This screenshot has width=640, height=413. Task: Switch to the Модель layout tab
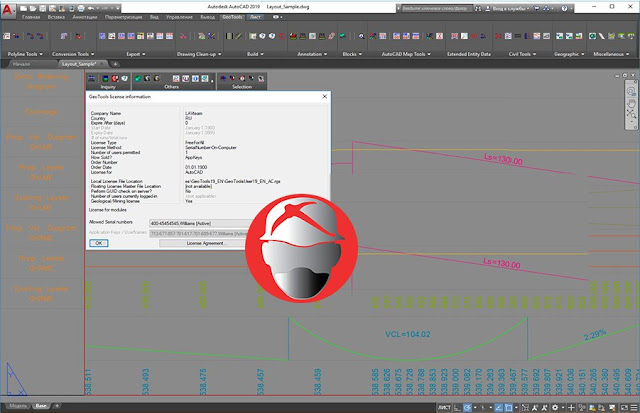pyautogui.click(x=18, y=406)
